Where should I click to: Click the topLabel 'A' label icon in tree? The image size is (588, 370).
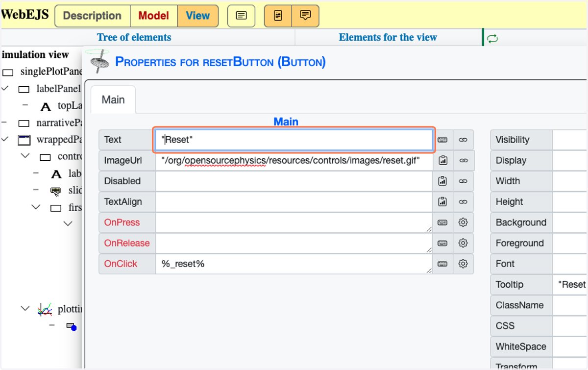pos(46,106)
